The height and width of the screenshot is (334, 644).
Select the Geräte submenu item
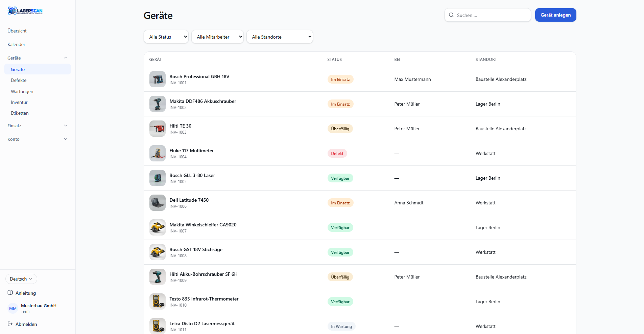click(x=38, y=69)
